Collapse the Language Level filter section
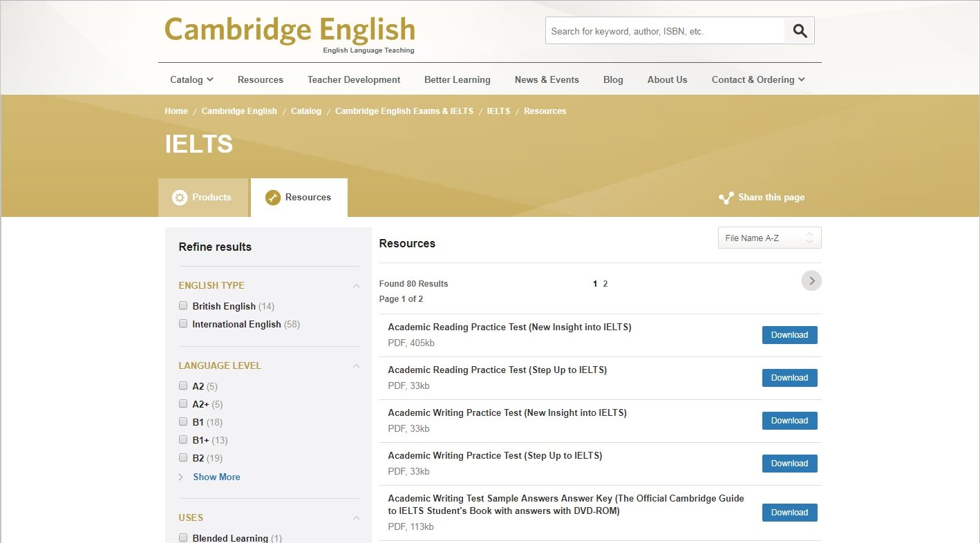Screen dimensions: 980x543 [x=356, y=365]
